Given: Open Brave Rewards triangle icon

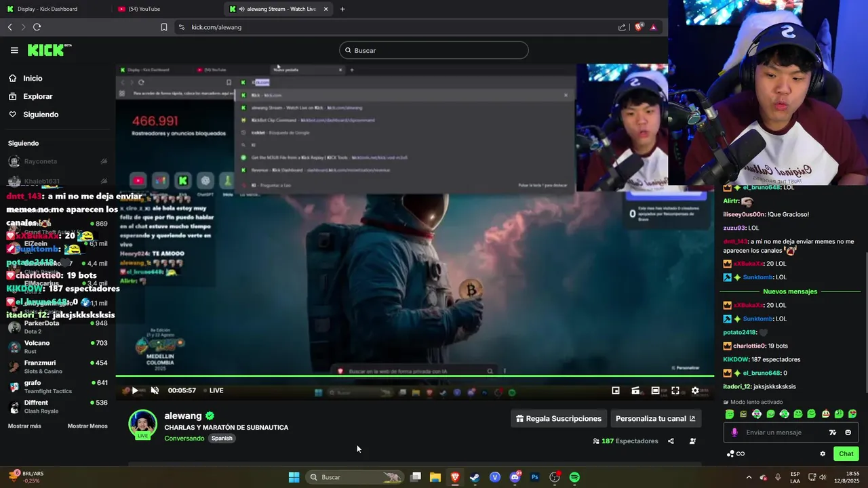Looking at the screenshot, I should [x=654, y=27].
